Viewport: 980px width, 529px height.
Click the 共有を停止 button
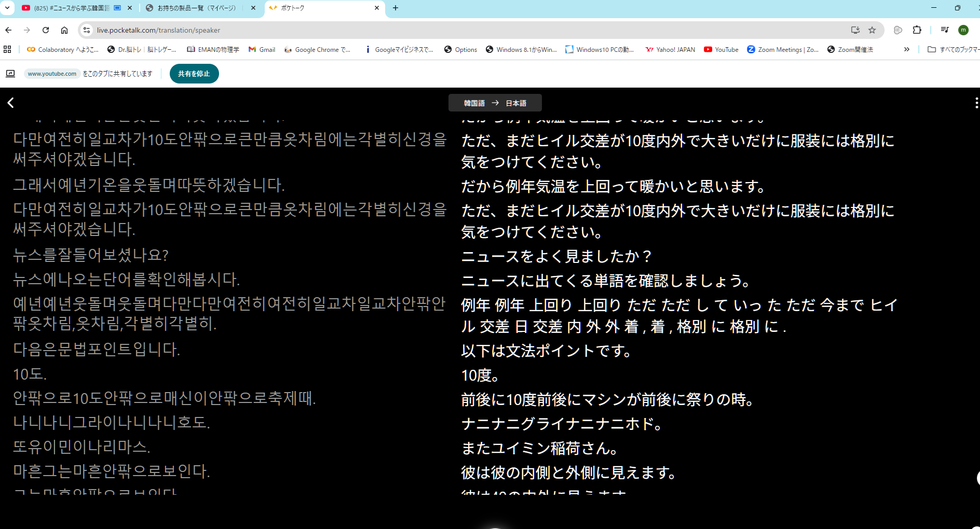194,74
